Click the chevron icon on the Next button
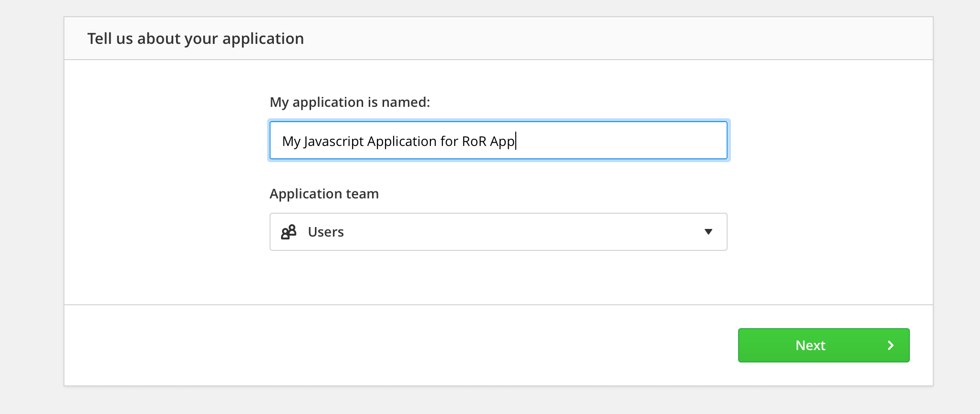The image size is (980, 414). 890,345
